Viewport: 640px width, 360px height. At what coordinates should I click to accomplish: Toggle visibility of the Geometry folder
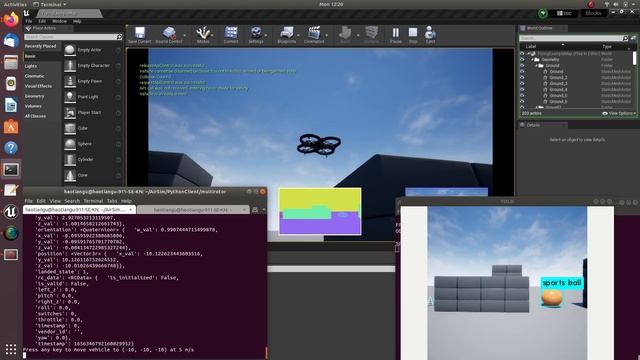522,60
